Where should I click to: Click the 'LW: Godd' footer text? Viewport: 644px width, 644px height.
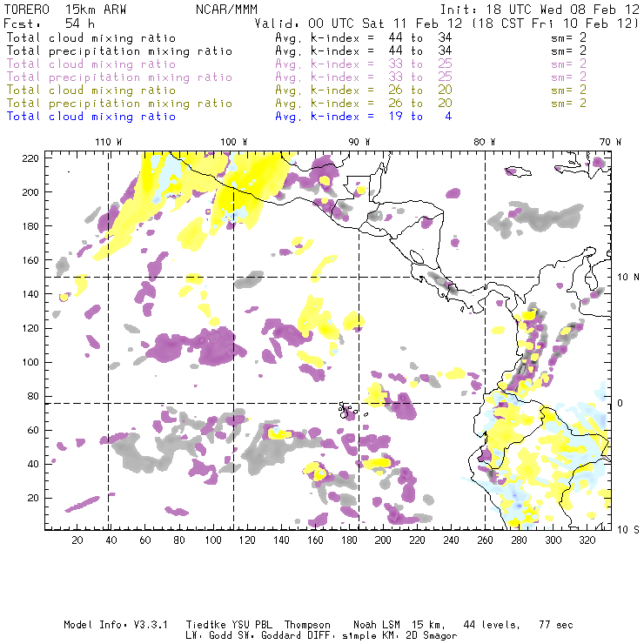(210, 635)
